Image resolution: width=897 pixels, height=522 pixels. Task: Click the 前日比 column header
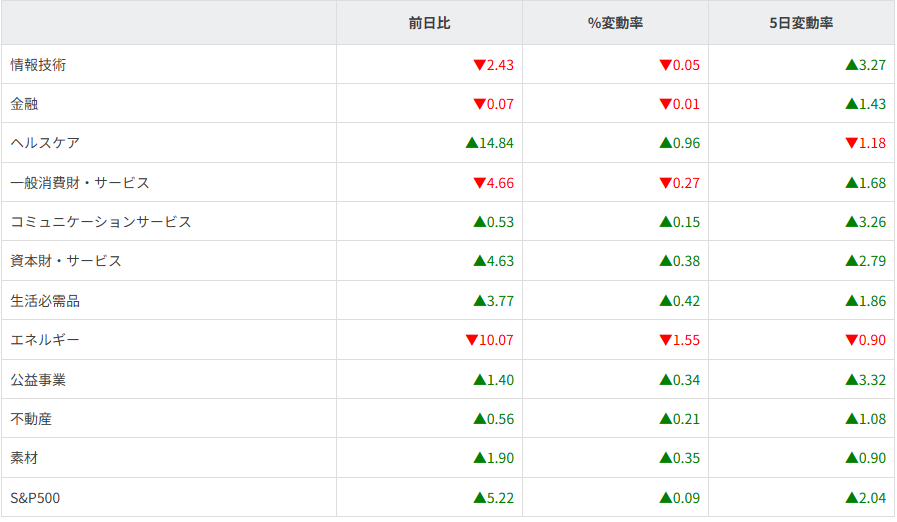click(429, 22)
